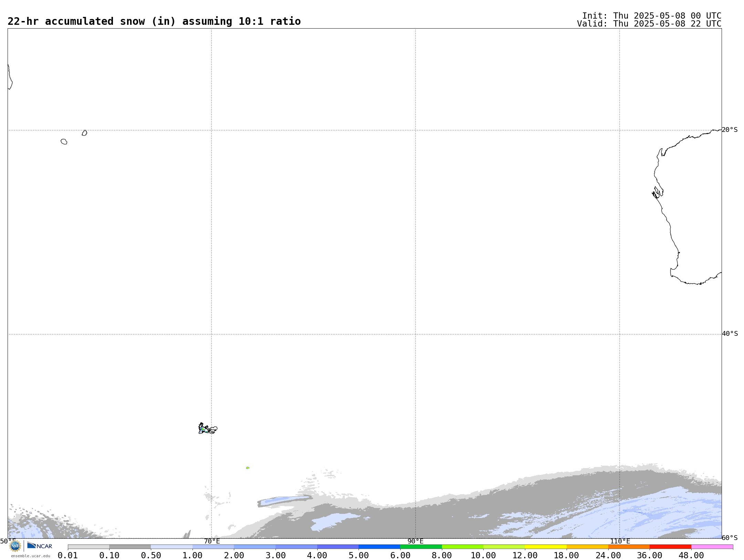Click the Init time text

(x=651, y=16)
